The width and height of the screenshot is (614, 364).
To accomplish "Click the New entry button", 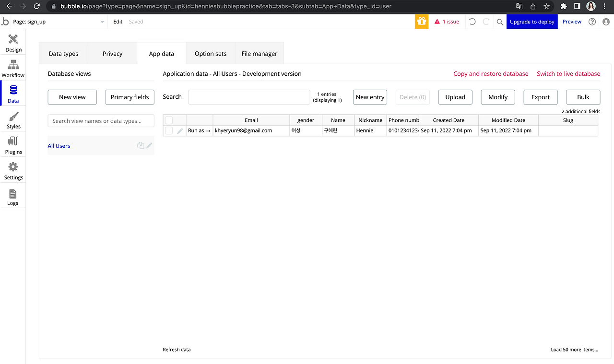I will [370, 97].
